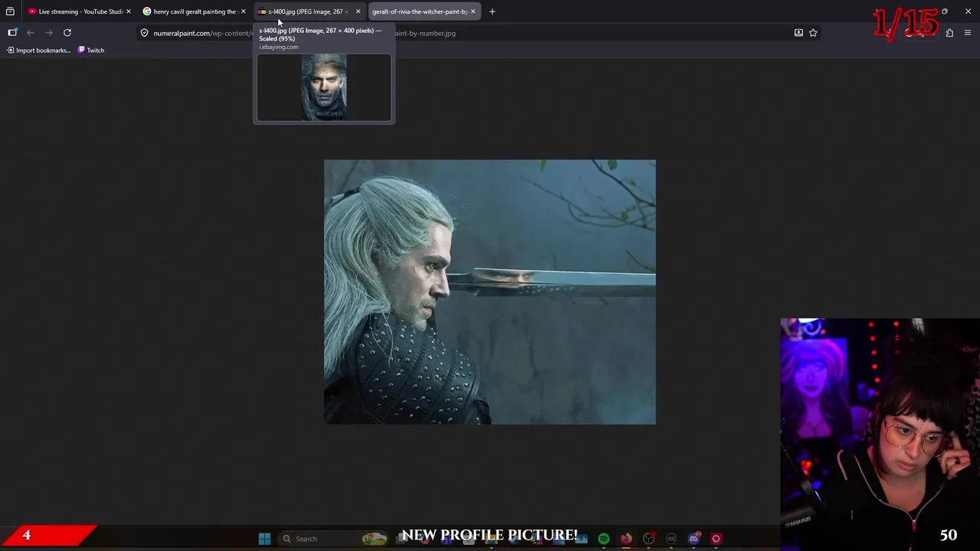
Task: Bookmark this page with the star icon
Action: 813,33
